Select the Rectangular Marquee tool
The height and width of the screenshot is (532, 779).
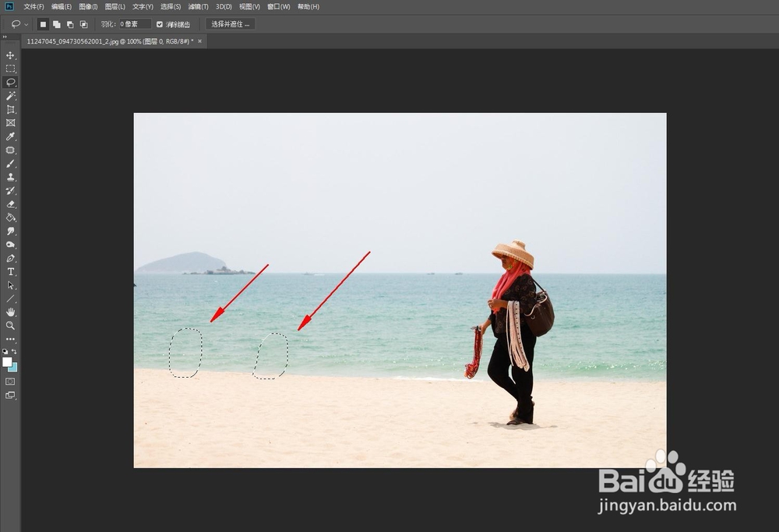pyautogui.click(x=10, y=69)
